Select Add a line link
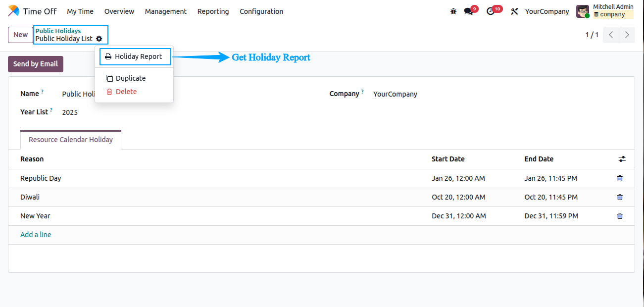The image size is (644, 307). point(36,234)
